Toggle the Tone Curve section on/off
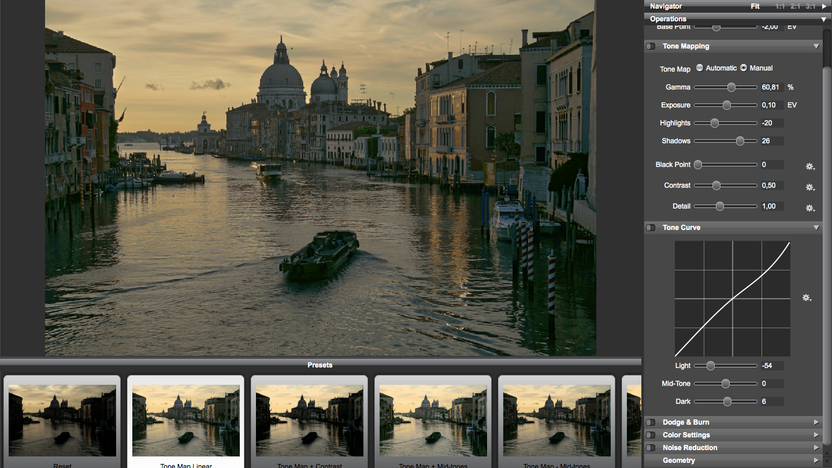832x468 pixels. [x=651, y=228]
